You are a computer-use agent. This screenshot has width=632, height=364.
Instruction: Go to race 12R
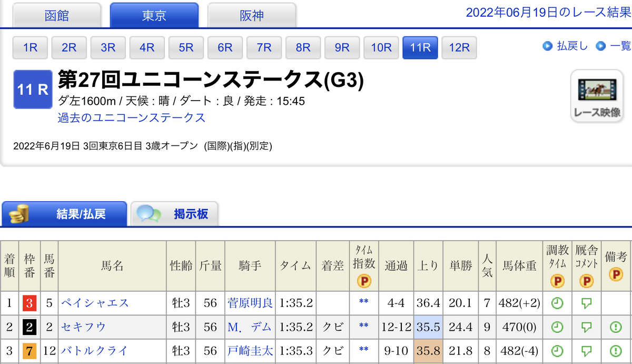point(459,47)
